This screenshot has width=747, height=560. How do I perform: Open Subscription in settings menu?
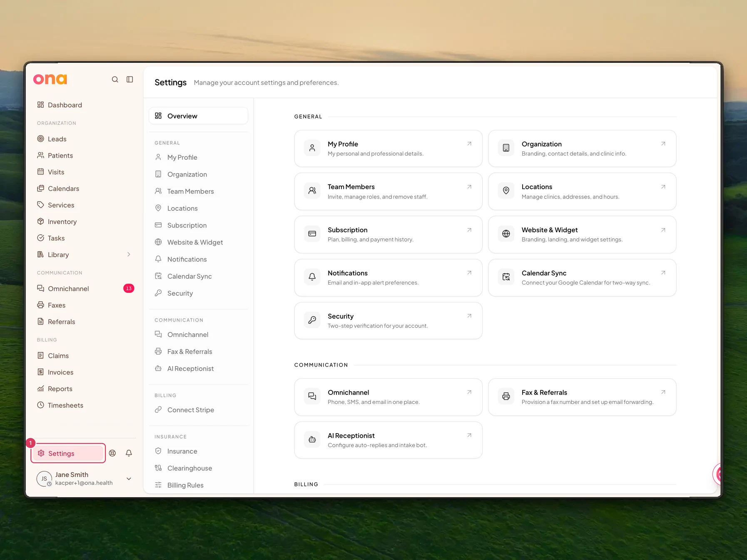tap(199, 225)
